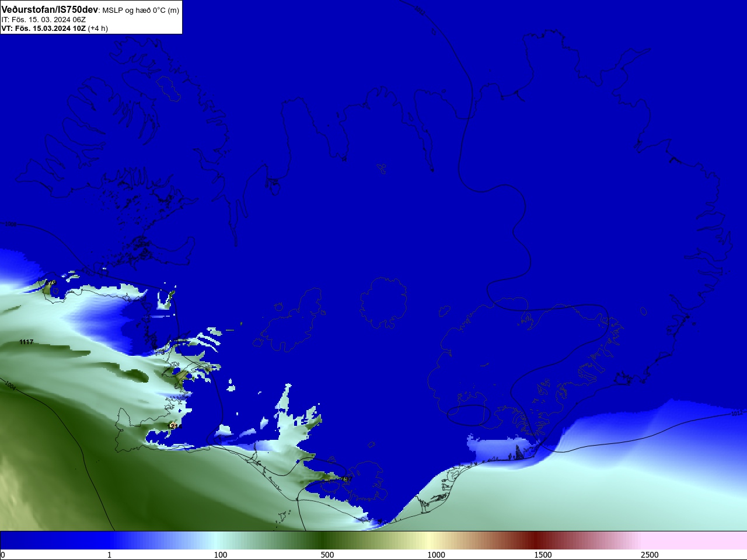Click the '797' value on the south coast
Image resolution: width=747 pixels, height=560 pixels.
pyautogui.click(x=347, y=479)
